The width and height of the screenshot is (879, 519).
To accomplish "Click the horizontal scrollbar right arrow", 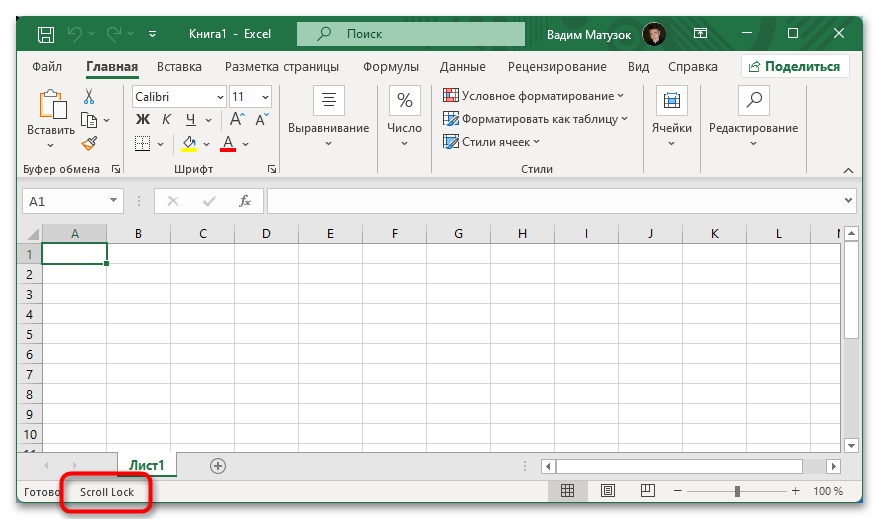I will click(834, 466).
